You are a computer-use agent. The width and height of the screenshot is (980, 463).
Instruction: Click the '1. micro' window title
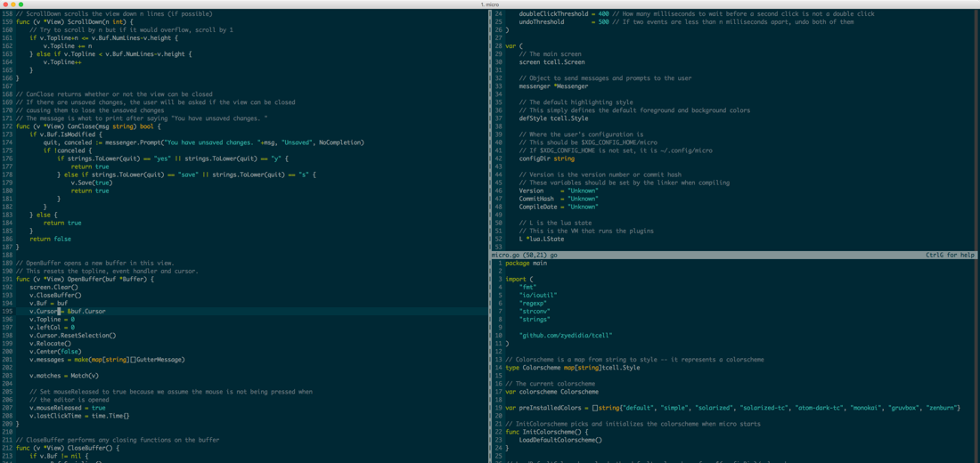490,4
